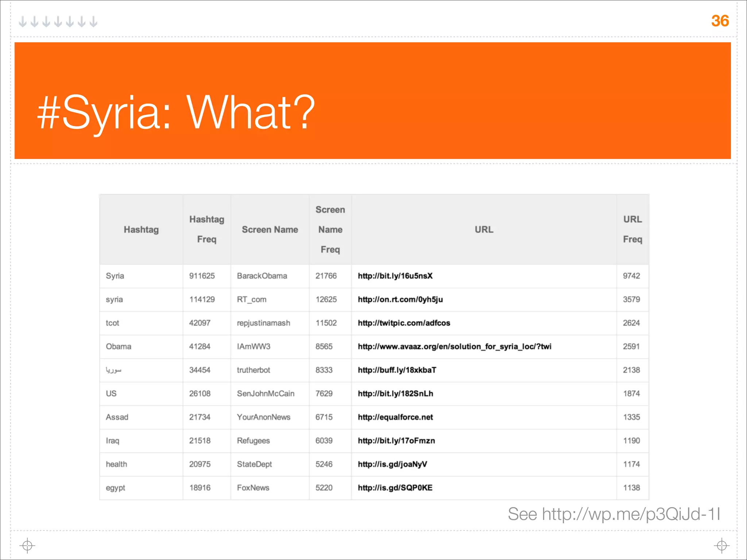Image resolution: width=747 pixels, height=560 pixels.
Task: Open the bit.ly/17oFmzn link
Action: pyautogui.click(x=396, y=441)
